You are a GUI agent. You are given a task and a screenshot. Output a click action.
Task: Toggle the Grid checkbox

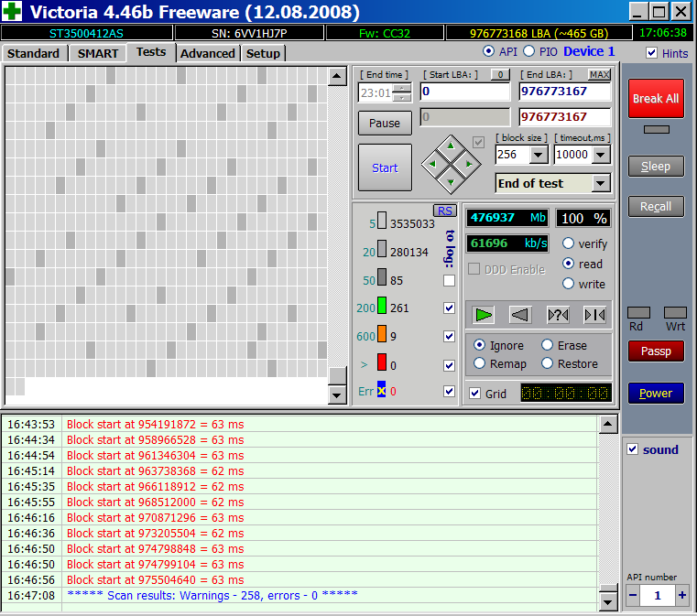[474, 394]
